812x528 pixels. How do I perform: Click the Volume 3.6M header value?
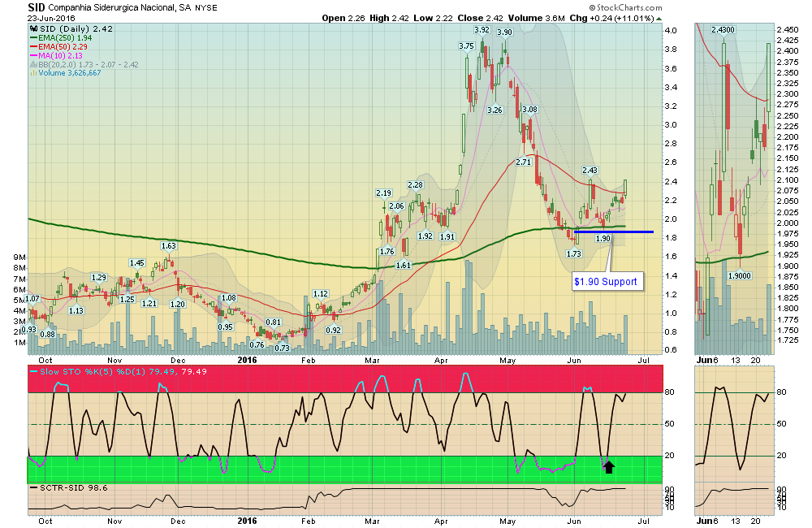pos(536,18)
